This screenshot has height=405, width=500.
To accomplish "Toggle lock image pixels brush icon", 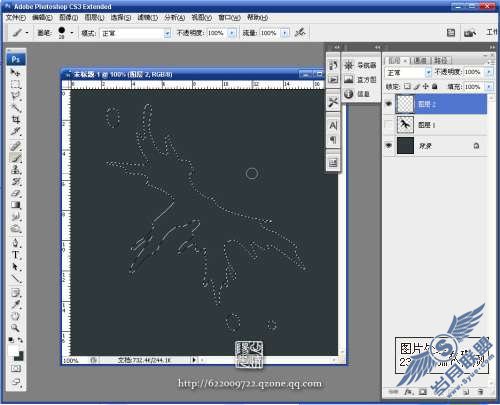I will click(x=417, y=86).
